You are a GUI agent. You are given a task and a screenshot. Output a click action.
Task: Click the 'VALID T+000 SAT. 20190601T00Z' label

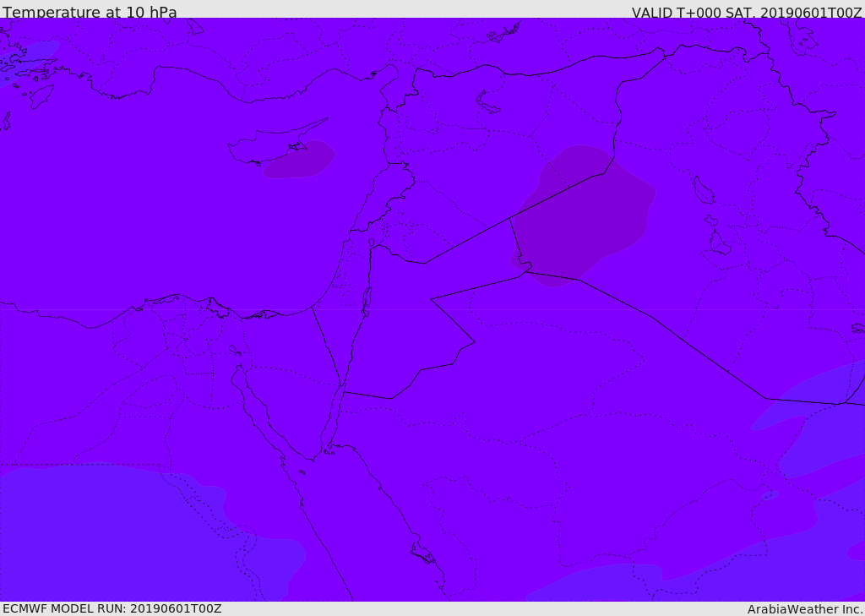click(x=747, y=12)
